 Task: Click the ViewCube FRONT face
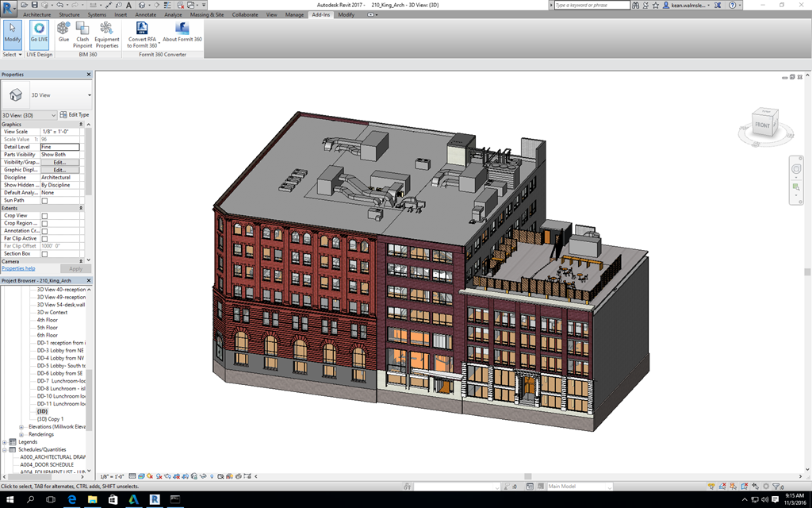tap(762, 125)
